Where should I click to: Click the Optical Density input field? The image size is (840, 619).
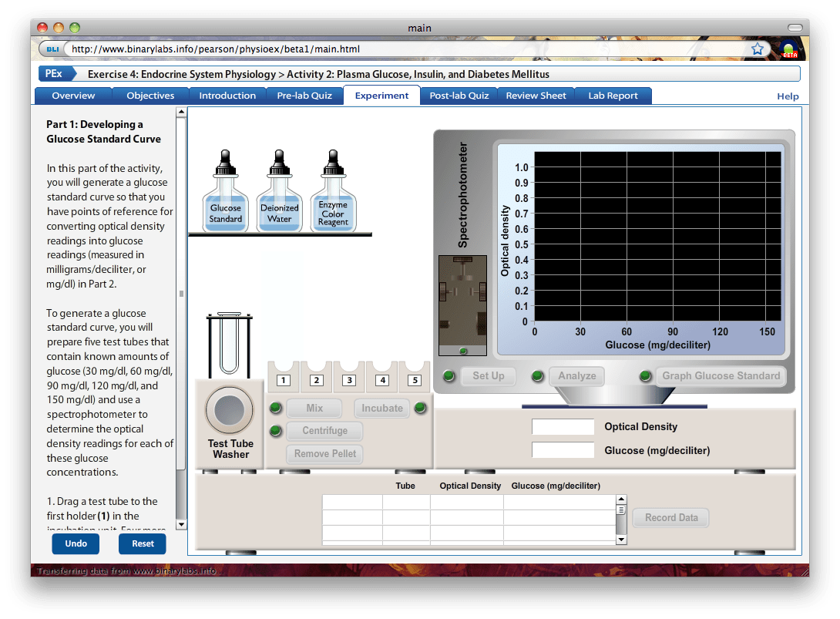(563, 427)
